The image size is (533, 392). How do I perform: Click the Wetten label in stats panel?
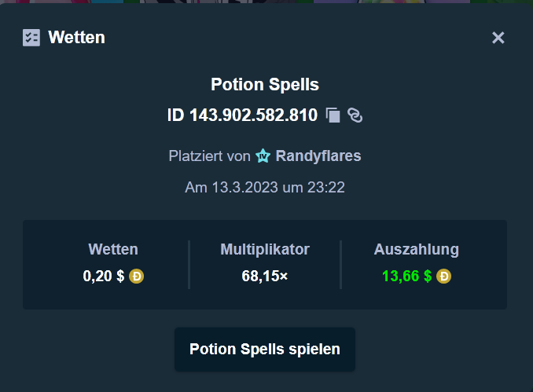[x=113, y=249]
